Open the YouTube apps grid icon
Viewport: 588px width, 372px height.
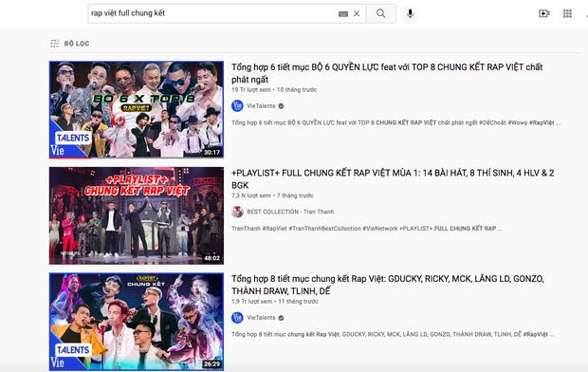coord(567,13)
